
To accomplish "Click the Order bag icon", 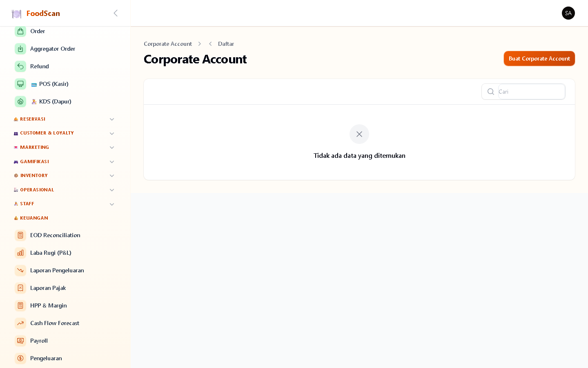I will 20,31.
